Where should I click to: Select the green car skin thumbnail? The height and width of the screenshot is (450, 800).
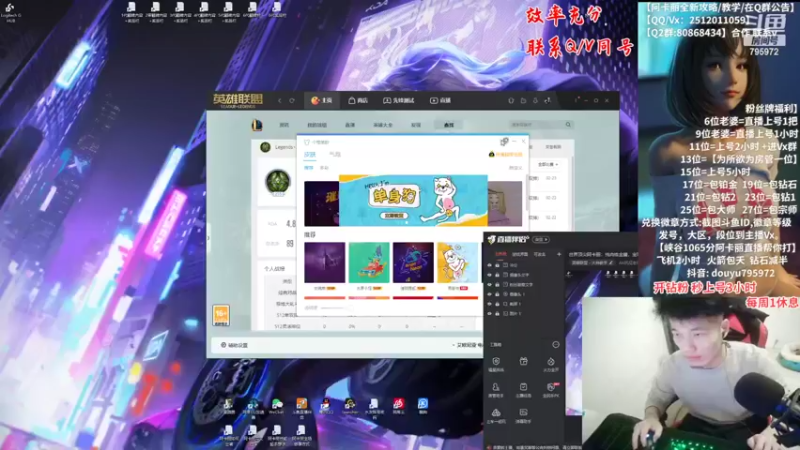click(369, 262)
